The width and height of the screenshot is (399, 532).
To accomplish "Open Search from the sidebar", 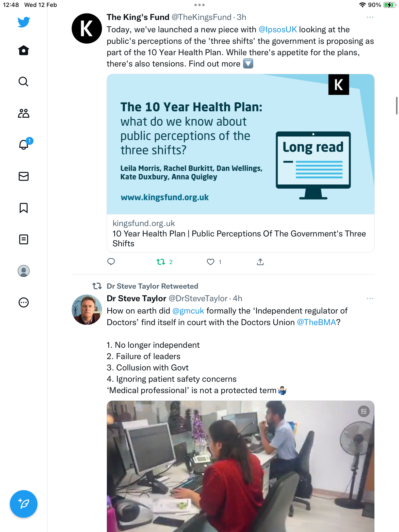I will pos(24,82).
